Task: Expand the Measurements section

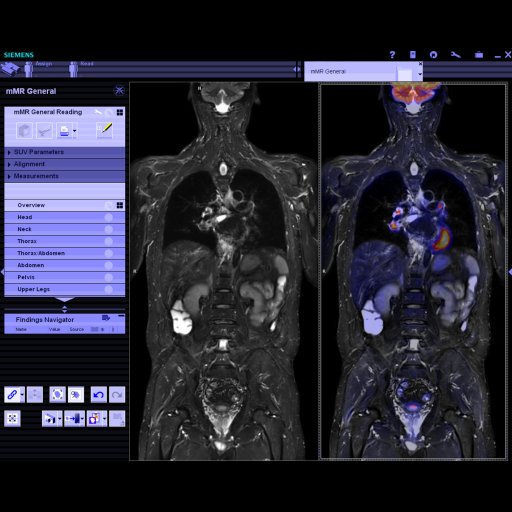Action: 65,176
